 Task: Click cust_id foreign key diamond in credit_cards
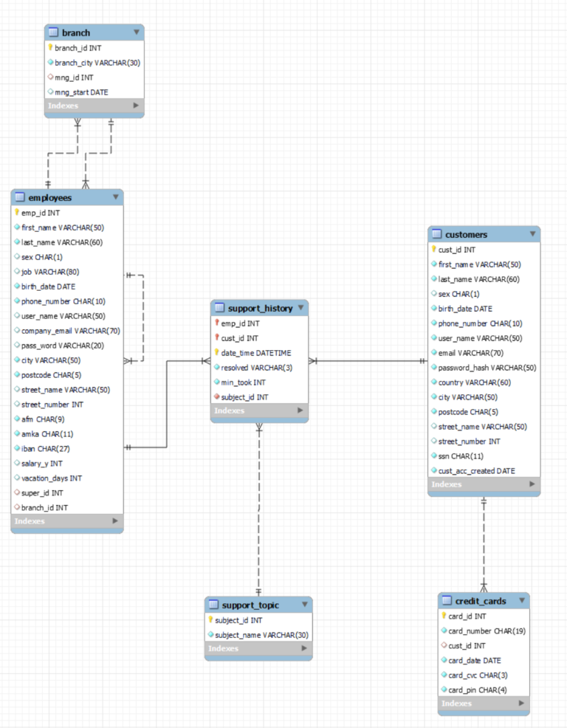click(x=444, y=645)
